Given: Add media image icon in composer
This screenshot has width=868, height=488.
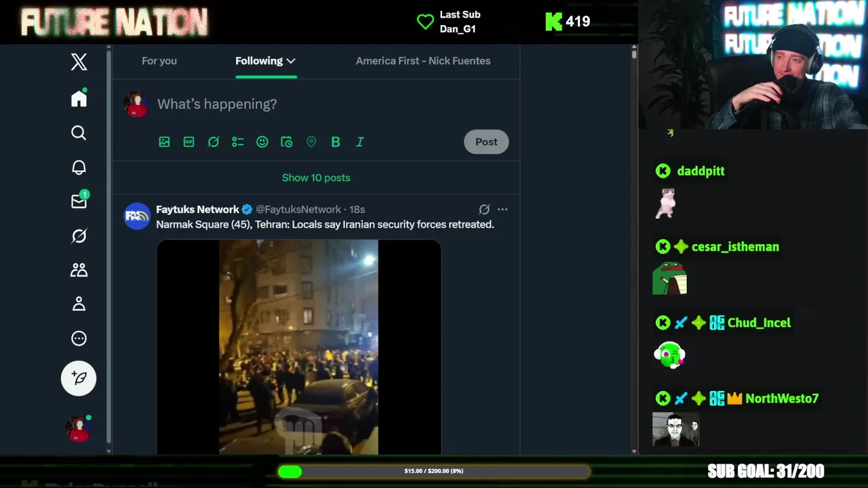Looking at the screenshot, I should [164, 142].
